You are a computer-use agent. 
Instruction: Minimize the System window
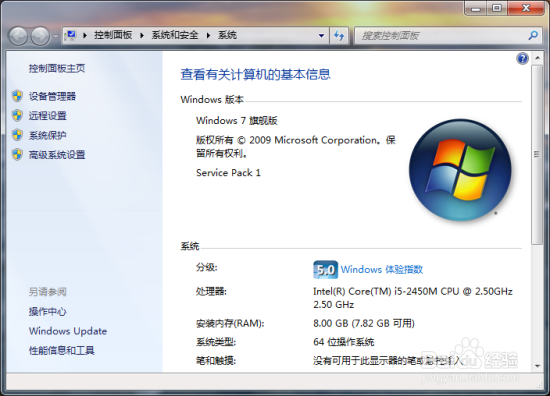(x=476, y=8)
